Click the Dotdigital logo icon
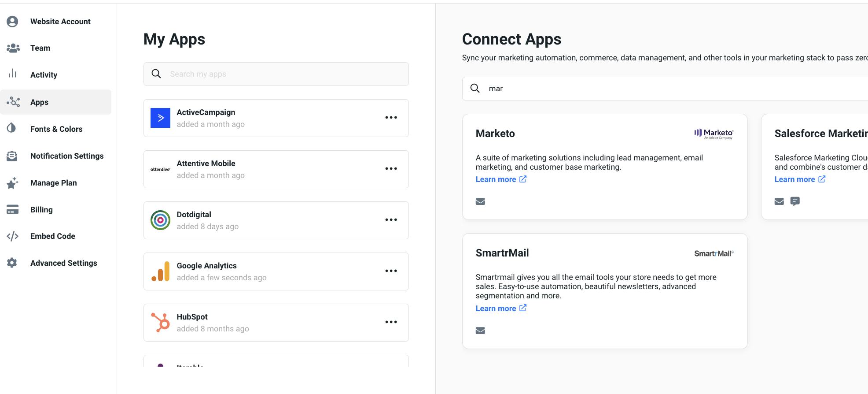Viewport: 868px width, 394px height. coord(160,220)
